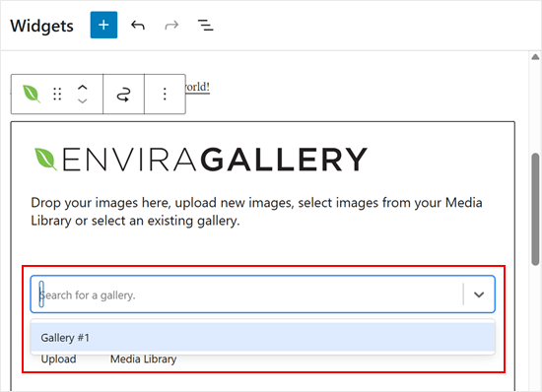542x392 pixels.
Task: Click the underlined 'orld!' link text
Action: (197, 87)
